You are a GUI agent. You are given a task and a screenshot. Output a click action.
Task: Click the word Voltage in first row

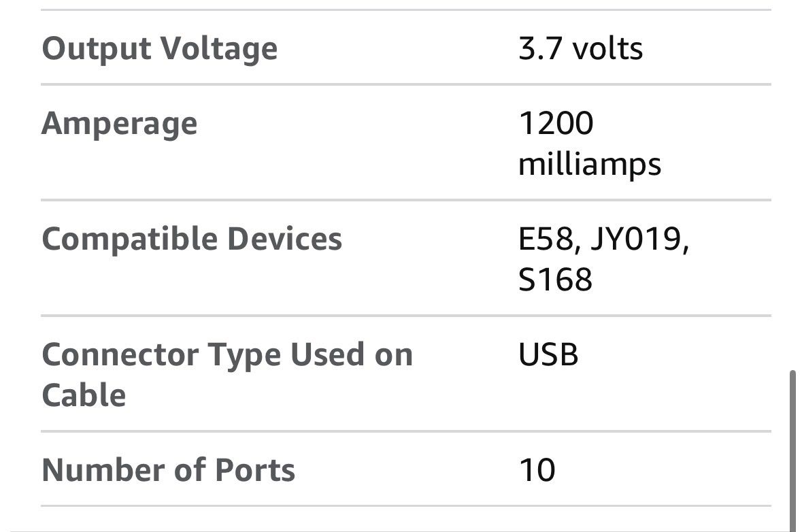[x=219, y=49]
